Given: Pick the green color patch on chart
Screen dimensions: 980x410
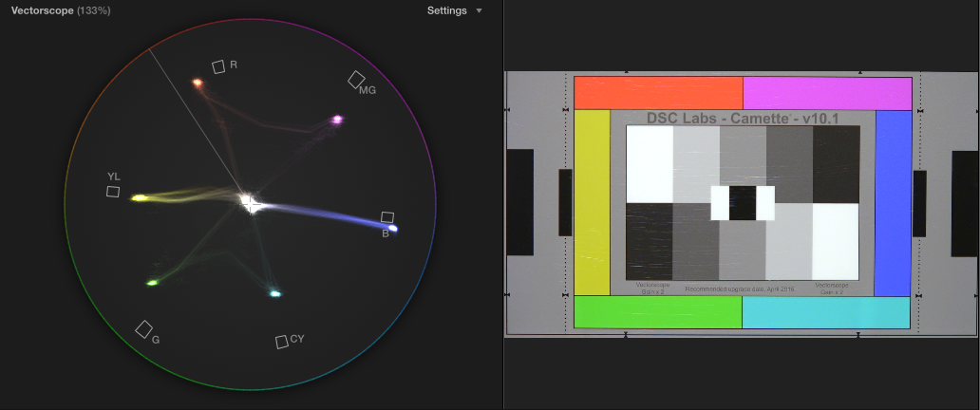Looking at the screenshot, I should coord(657,312).
